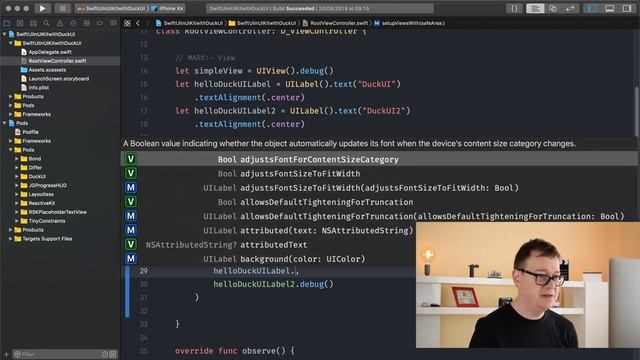Select Bool allowsDefaultTighteningForTruncation completion
The image size is (640, 360).
point(379,202)
